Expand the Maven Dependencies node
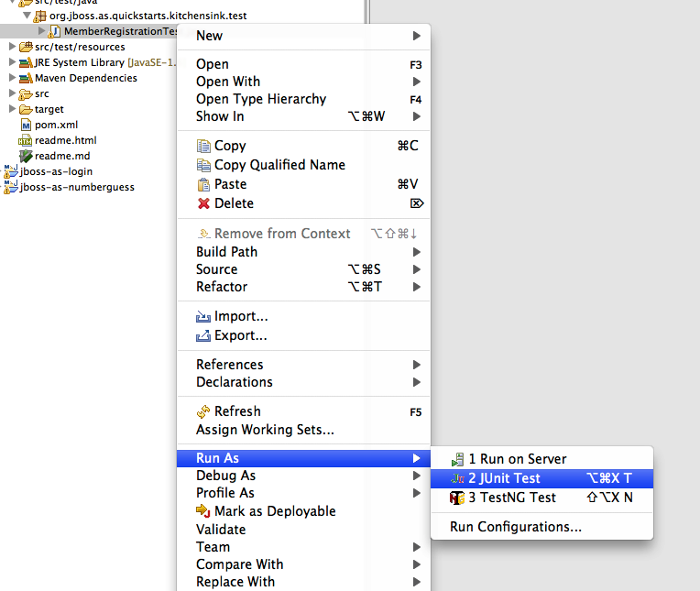 (x=13, y=77)
